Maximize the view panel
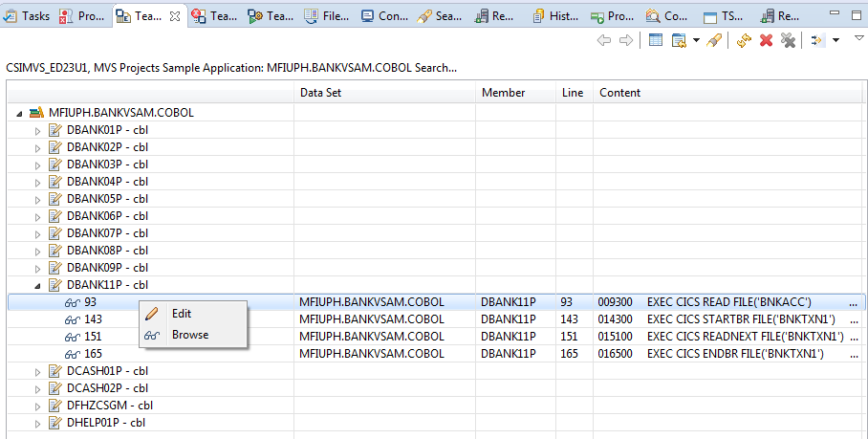 click(857, 15)
